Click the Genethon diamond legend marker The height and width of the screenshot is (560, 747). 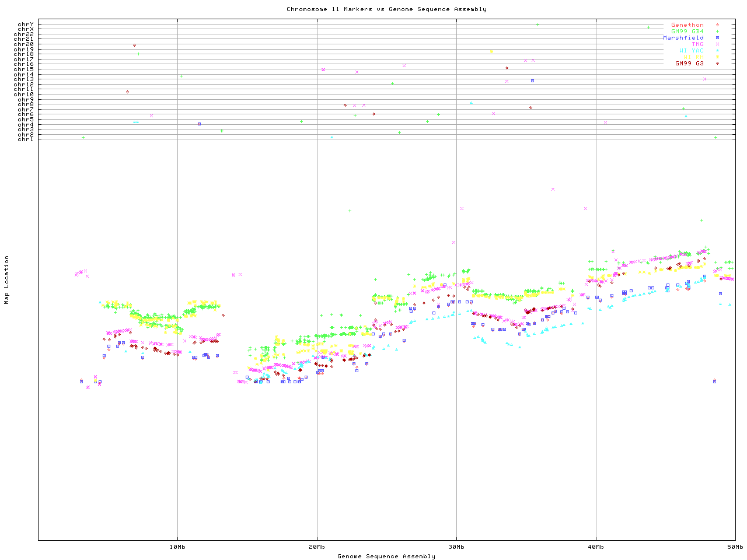click(x=717, y=25)
